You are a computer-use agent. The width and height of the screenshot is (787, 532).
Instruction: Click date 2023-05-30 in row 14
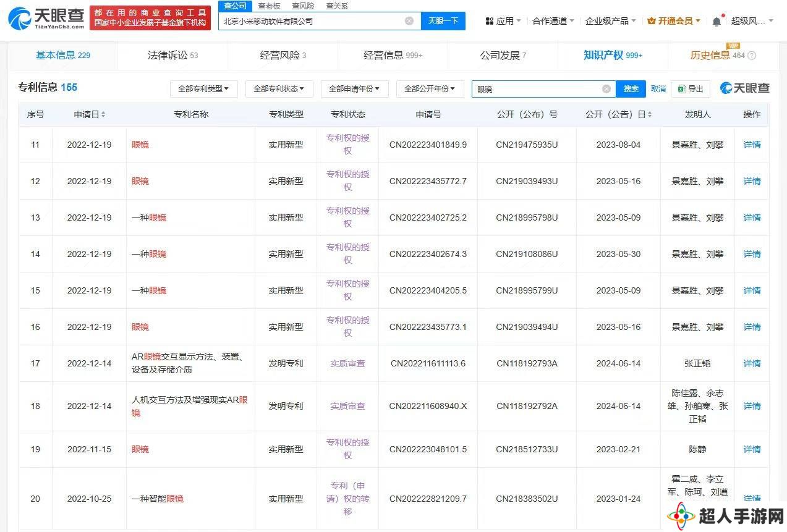(618, 254)
